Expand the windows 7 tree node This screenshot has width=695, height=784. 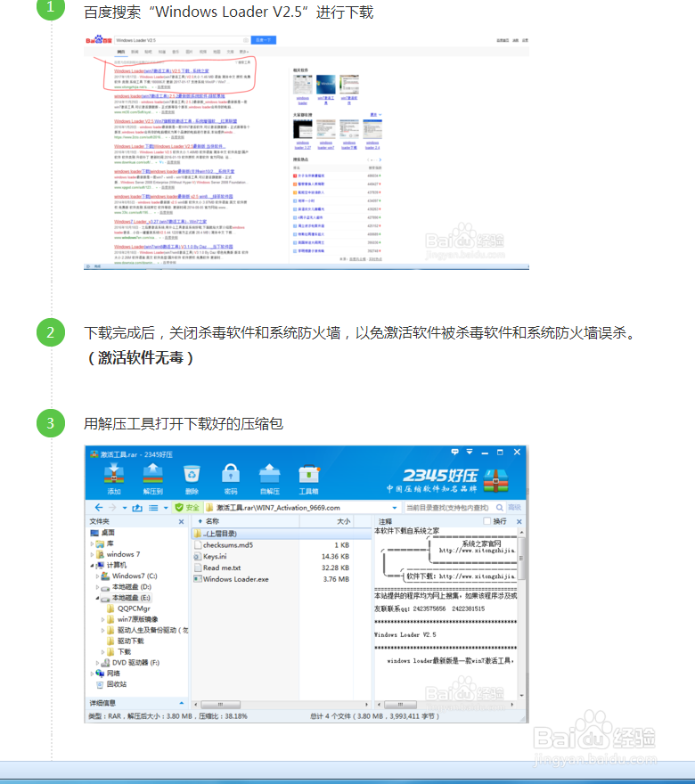point(92,554)
